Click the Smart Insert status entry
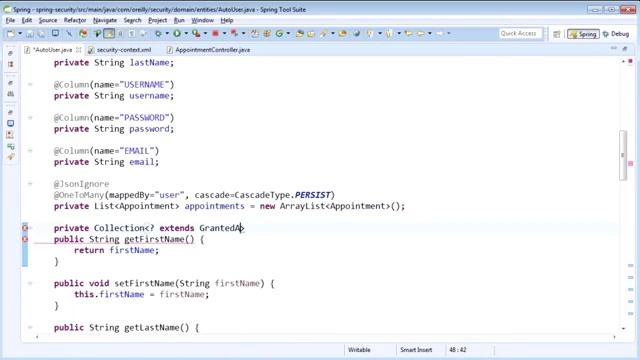 pyautogui.click(x=416, y=350)
